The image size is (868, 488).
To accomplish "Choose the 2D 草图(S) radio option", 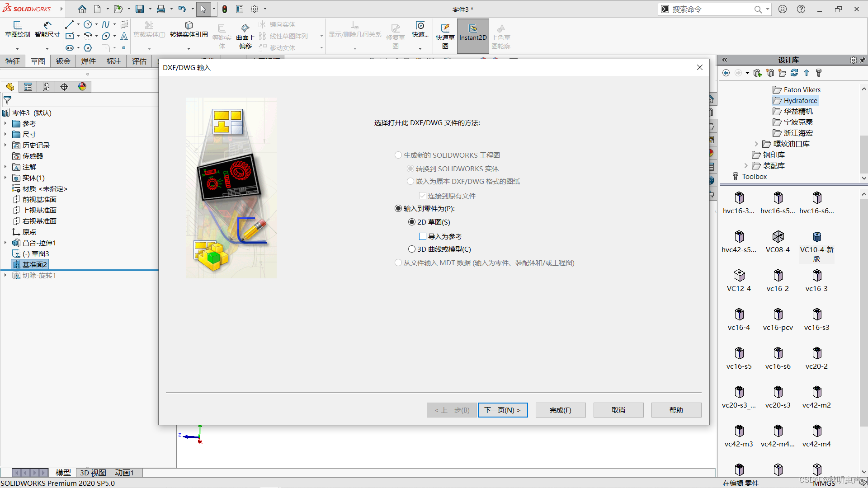I will coord(412,222).
